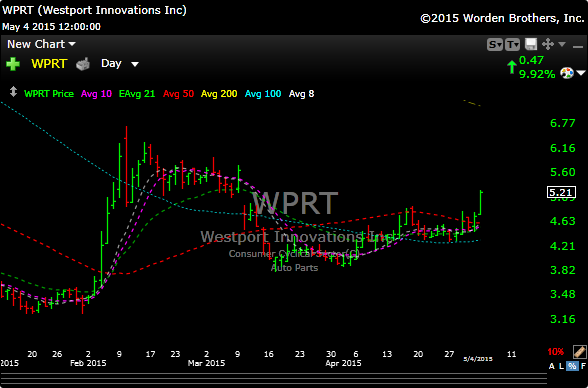588x388 pixels.
Task: Click the WPRT Price legend label
Action: [x=49, y=94]
